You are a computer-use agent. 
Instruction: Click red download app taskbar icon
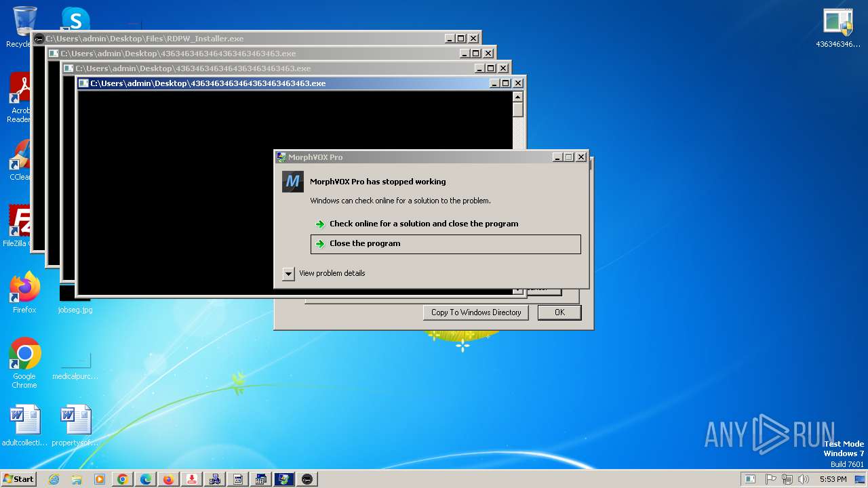(192, 479)
